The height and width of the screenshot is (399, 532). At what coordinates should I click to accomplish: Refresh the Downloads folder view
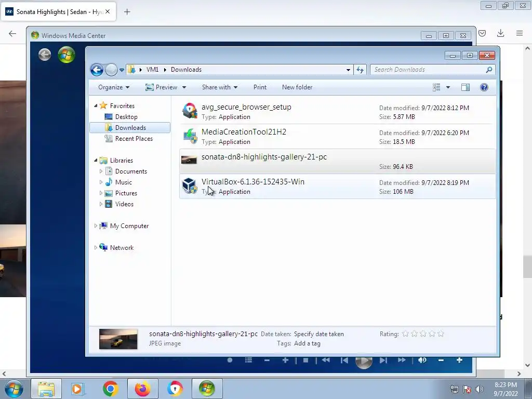point(360,70)
